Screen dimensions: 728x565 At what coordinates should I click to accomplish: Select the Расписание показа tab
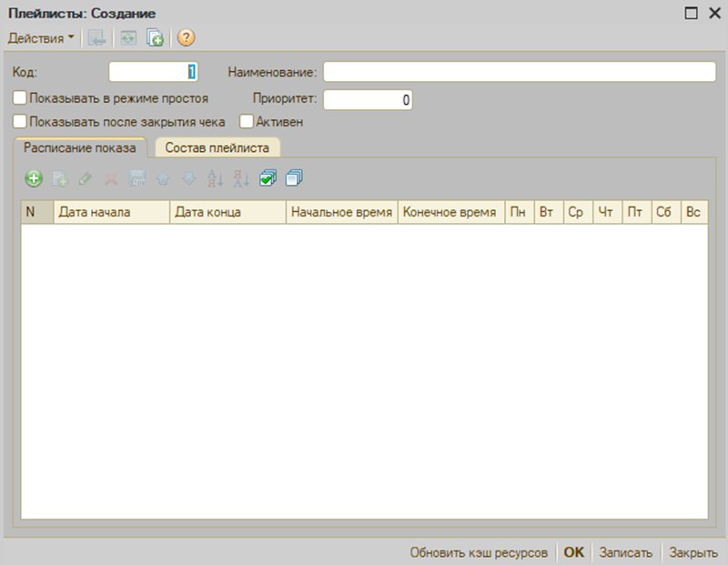point(80,147)
